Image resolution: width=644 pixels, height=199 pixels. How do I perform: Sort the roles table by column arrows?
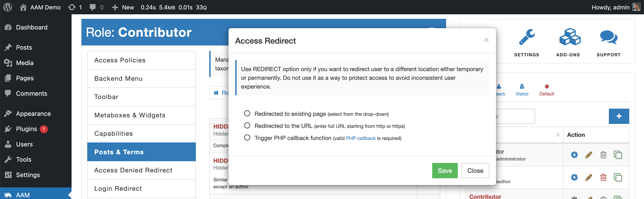coord(558,135)
